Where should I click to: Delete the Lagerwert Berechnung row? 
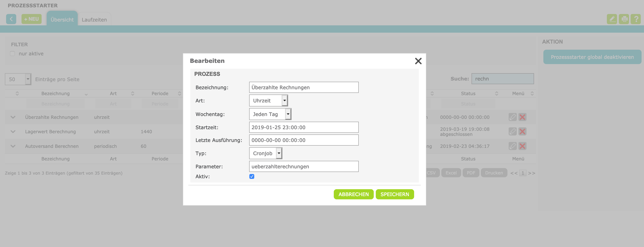tap(522, 132)
